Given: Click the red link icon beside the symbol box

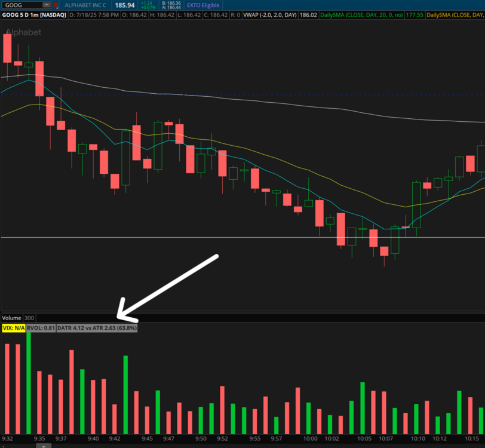Looking at the screenshot, I should pos(56,5).
